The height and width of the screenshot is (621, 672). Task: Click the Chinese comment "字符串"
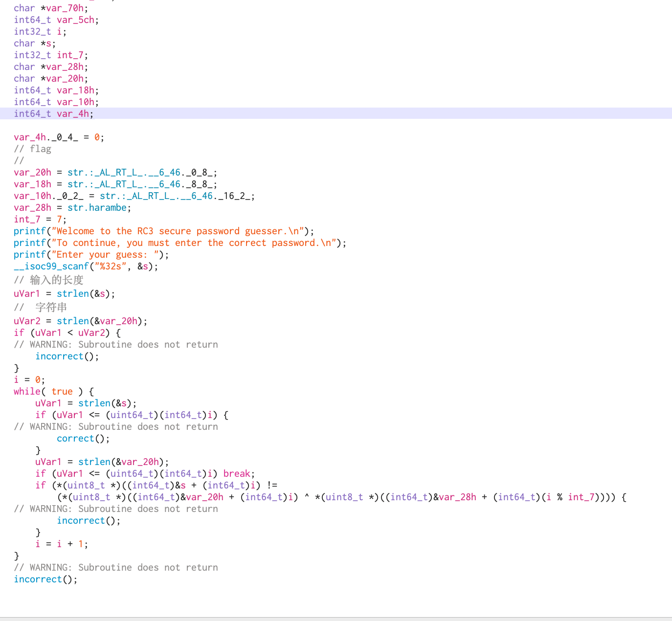tap(51, 307)
